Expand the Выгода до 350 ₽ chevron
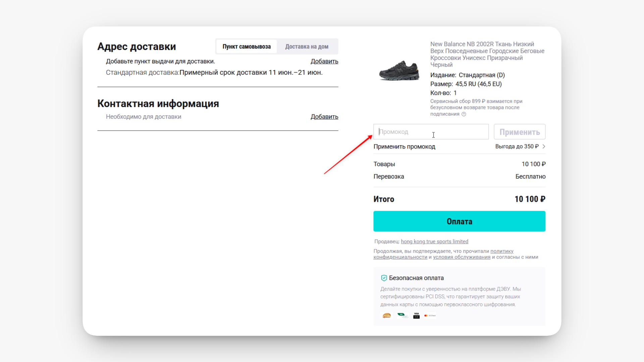 coord(544,146)
